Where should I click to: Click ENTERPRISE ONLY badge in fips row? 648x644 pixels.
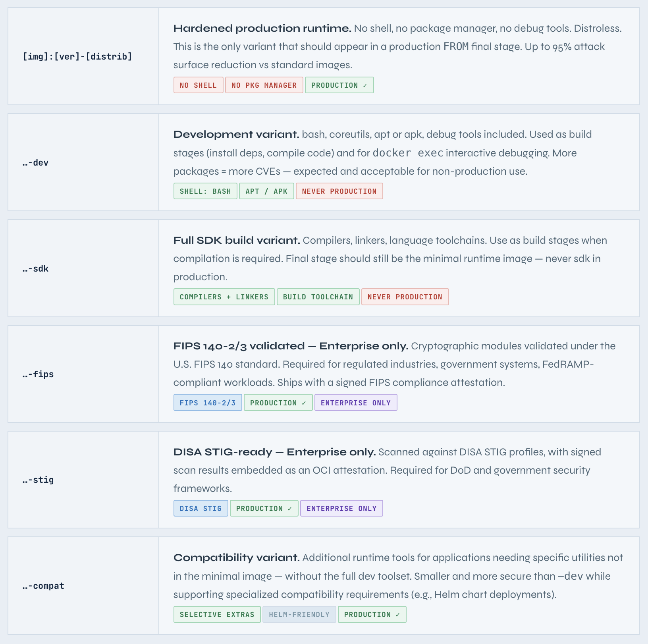[x=356, y=403]
